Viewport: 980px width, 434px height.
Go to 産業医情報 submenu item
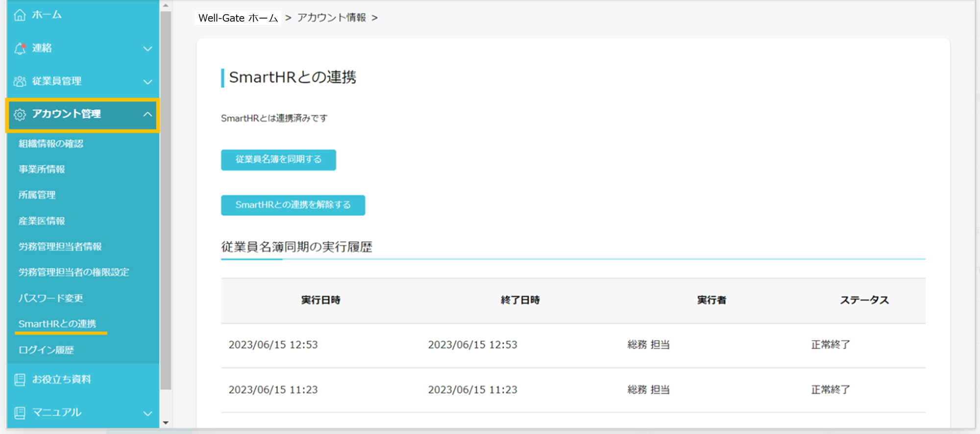point(42,221)
